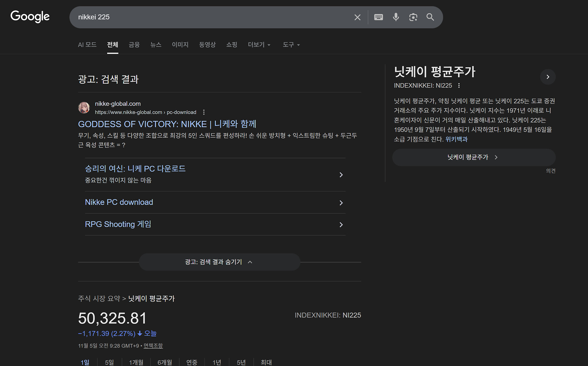Open the on-screen keyboard input tool

(379, 17)
